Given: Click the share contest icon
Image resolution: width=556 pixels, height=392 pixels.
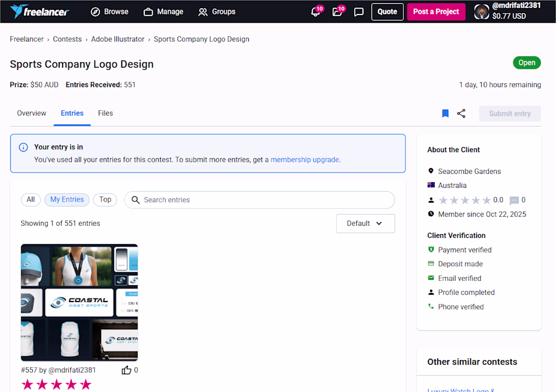Looking at the screenshot, I should click(x=461, y=114).
